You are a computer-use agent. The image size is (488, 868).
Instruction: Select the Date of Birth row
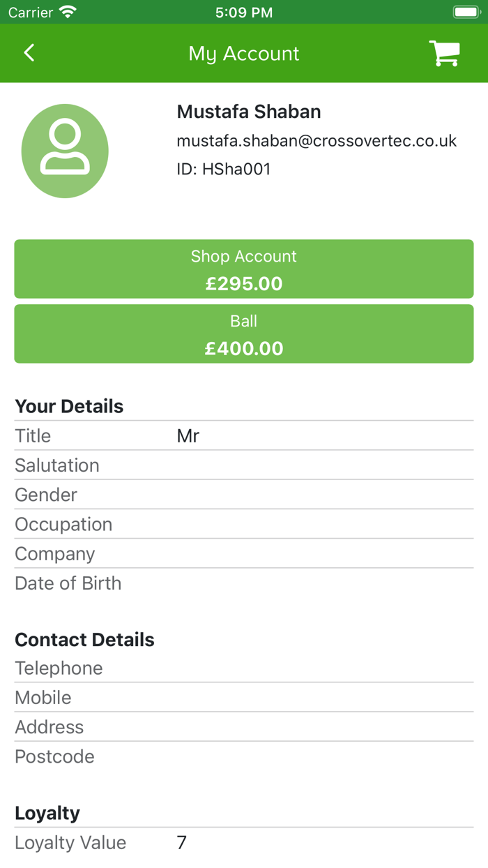244,583
